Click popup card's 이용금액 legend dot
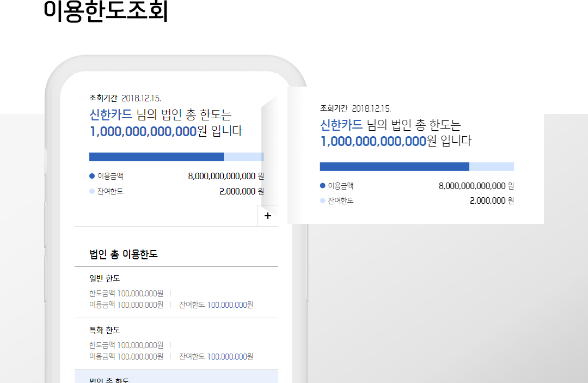This screenshot has width=588, height=383. (322, 186)
